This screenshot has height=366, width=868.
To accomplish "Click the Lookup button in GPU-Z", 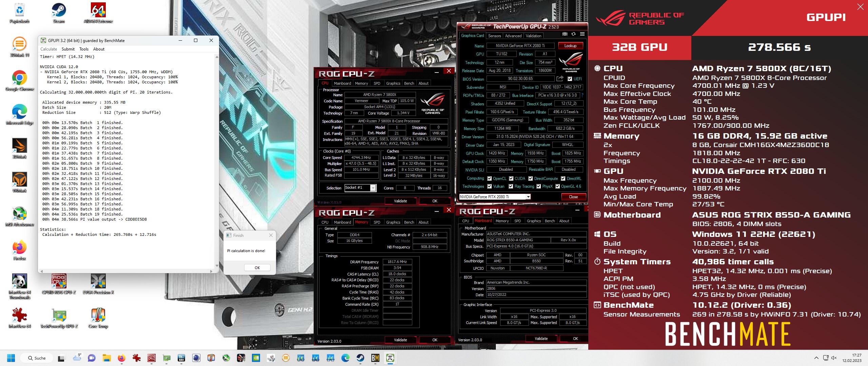I will click(x=570, y=46).
